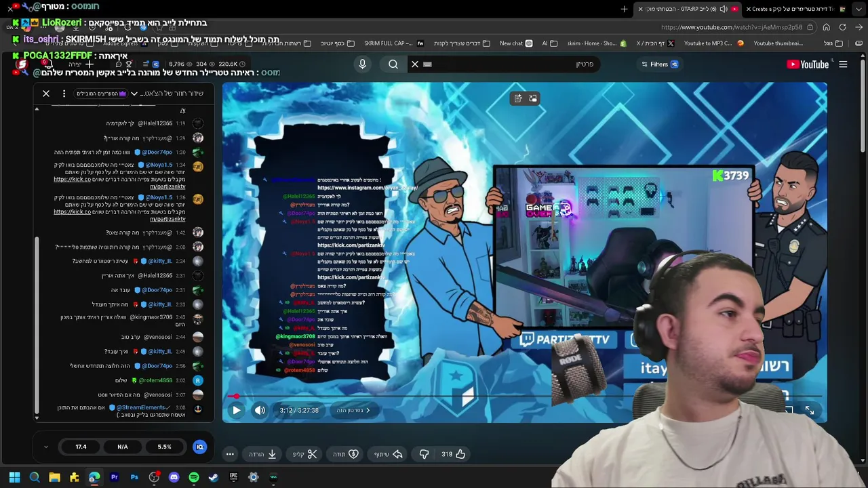Open the video chapter chip beside the timestamp
The image size is (868, 488).
pos(353,410)
